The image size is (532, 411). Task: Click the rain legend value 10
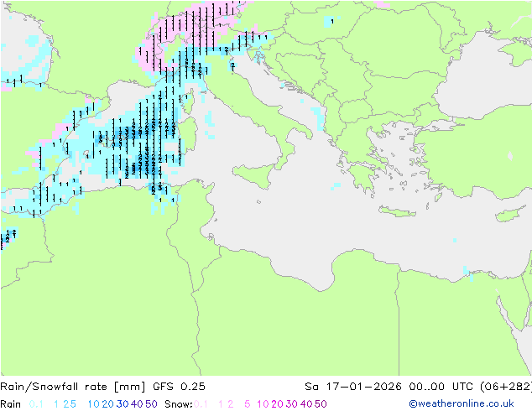pyautogui.click(x=93, y=404)
